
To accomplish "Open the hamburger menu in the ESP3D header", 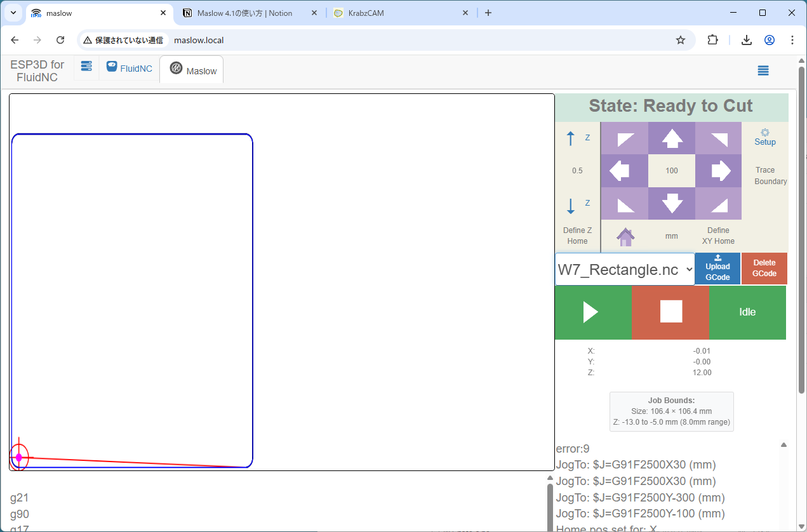I will click(764, 70).
